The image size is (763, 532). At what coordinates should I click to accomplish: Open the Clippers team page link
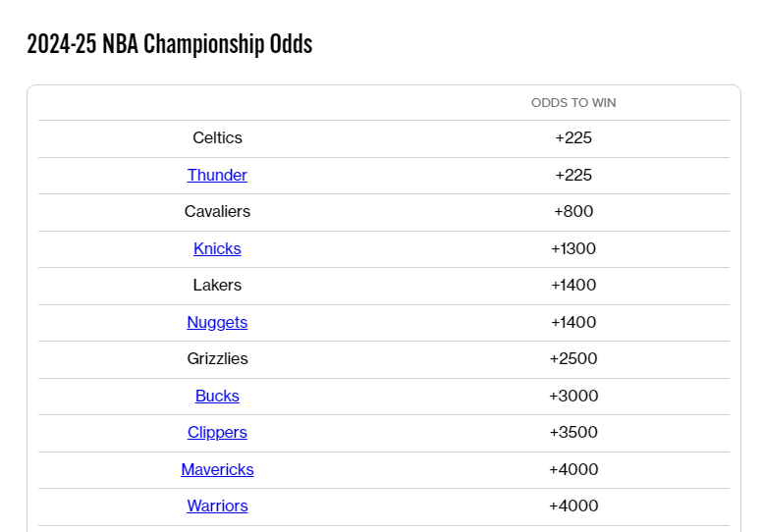click(x=217, y=432)
